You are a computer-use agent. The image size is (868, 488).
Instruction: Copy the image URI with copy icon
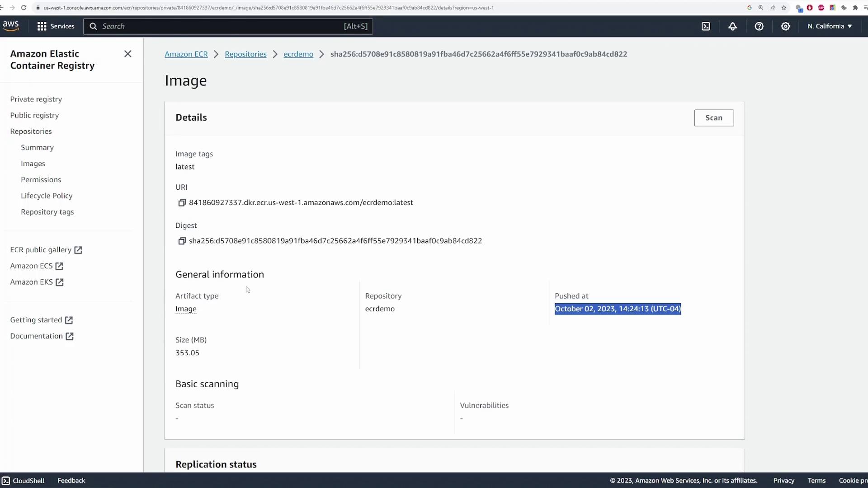pyautogui.click(x=182, y=203)
